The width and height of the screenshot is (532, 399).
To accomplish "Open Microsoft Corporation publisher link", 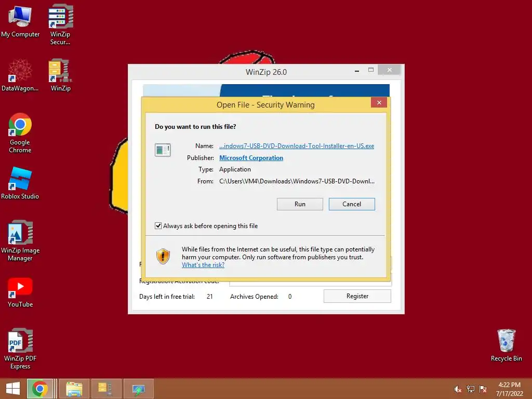I will (251, 158).
